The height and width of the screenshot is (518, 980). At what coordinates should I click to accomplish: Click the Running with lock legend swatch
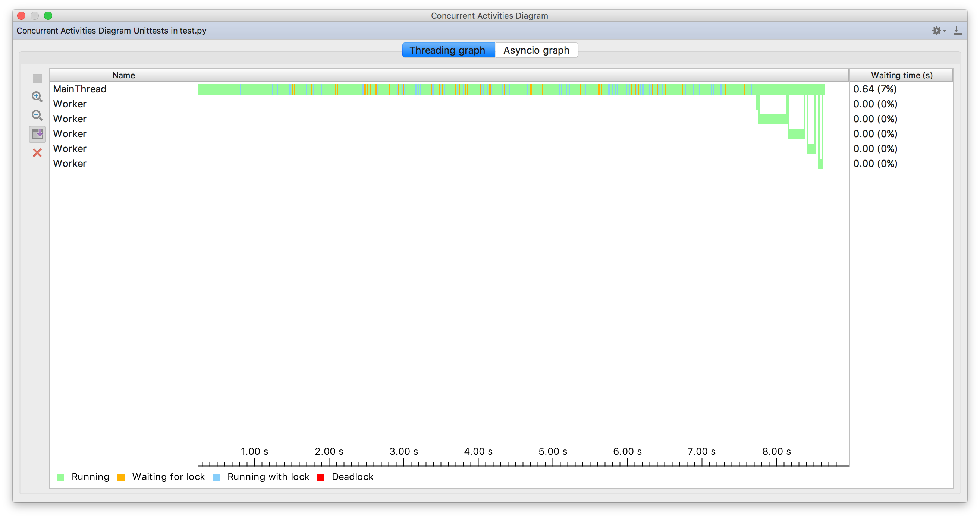click(216, 478)
